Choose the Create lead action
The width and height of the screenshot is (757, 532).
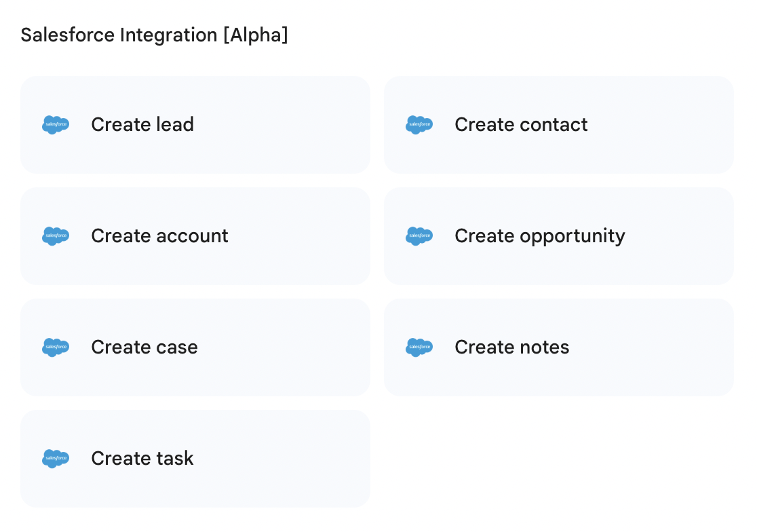click(x=142, y=125)
